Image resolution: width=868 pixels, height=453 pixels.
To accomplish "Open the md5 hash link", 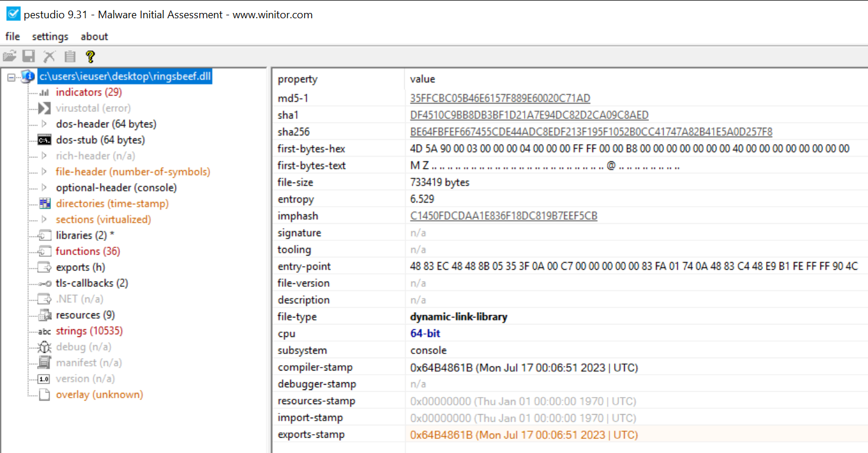I will [500, 98].
